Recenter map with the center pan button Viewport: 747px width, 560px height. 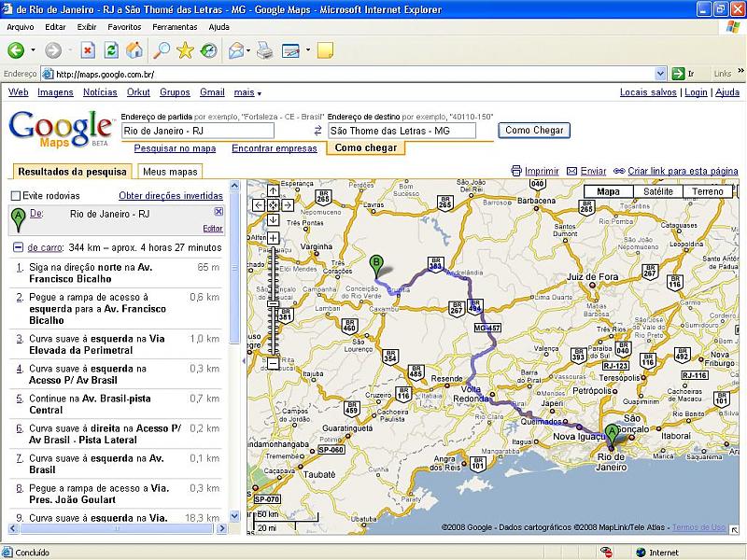tap(273, 205)
